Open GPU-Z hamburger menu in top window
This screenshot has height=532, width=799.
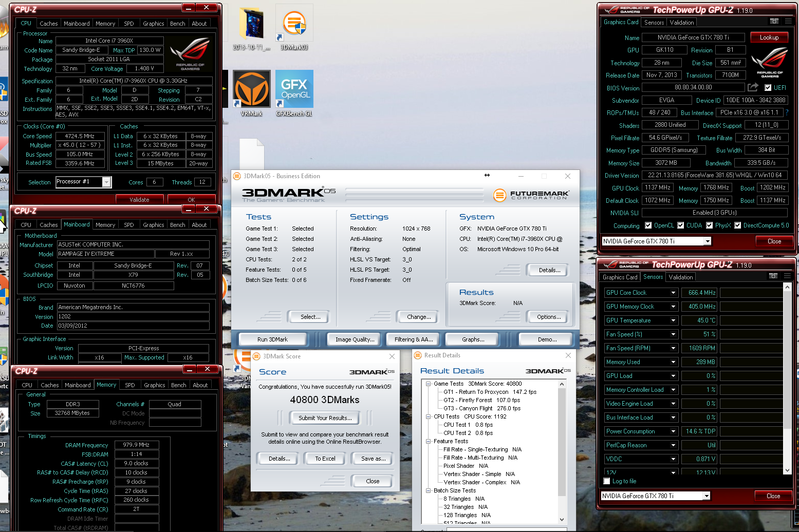(788, 21)
